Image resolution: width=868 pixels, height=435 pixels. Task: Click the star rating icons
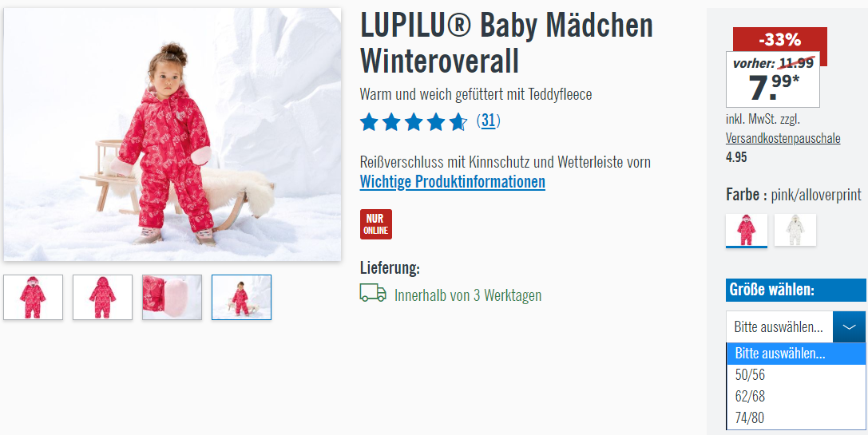tap(414, 122)
